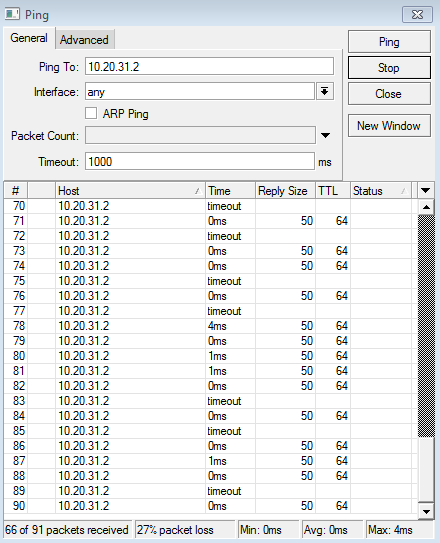Close the Ping window with X
Screen dimensions: 440x543
(x=417, y=15)
